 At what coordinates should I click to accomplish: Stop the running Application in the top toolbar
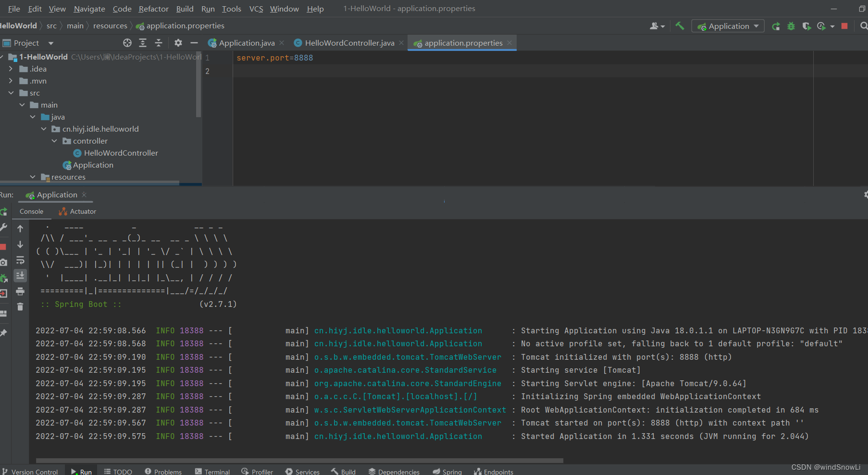coord(844,26)
